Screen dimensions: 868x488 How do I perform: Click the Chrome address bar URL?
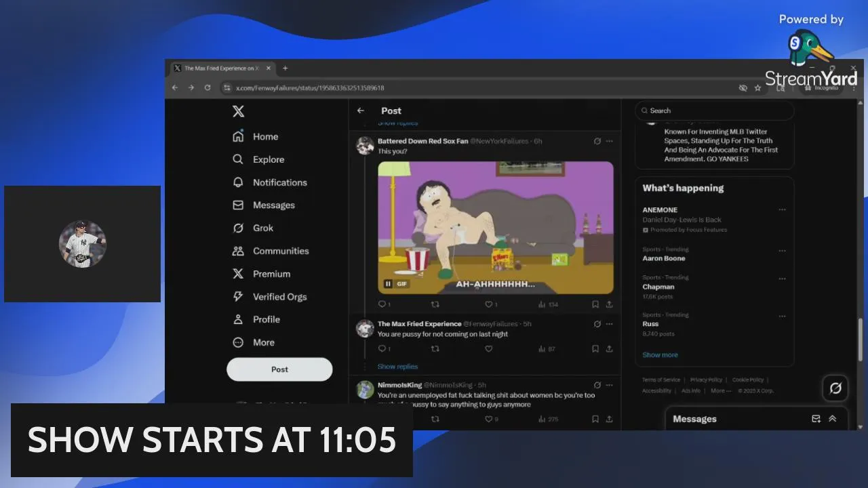[x=311, y=88]
